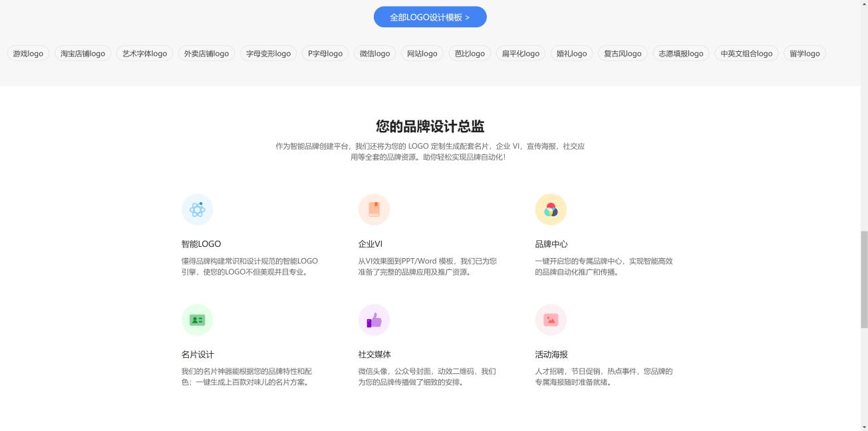Click the 企业VI orange document icon

pos(374,210)
